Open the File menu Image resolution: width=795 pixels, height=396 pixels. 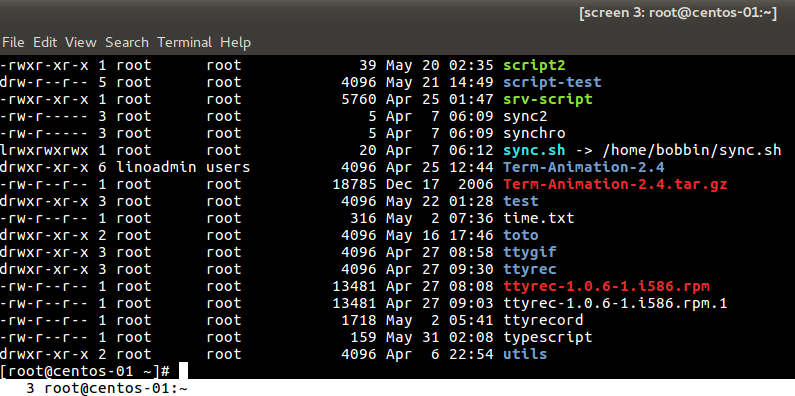pos(13,42)
